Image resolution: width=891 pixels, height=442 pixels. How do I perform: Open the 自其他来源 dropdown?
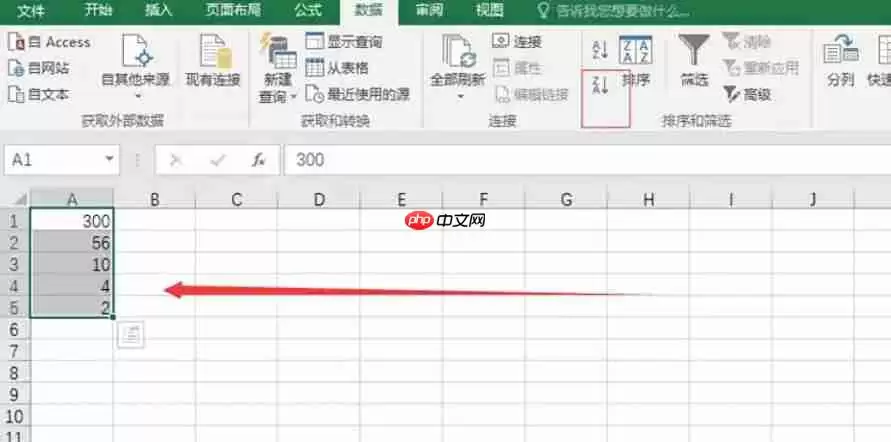pyautogui.click(x=136, y=67)
